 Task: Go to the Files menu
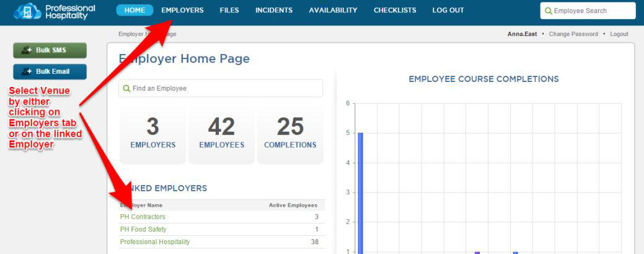(229, 11)
